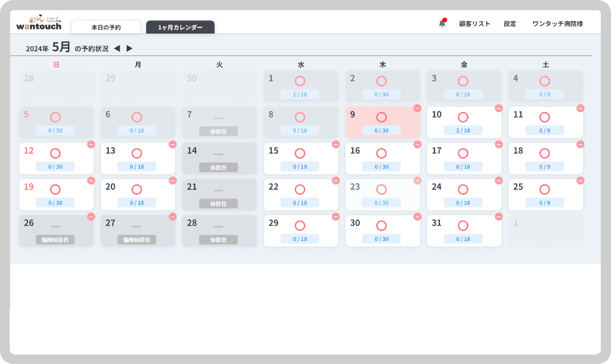Open the May 22 calendar cell

300,194
